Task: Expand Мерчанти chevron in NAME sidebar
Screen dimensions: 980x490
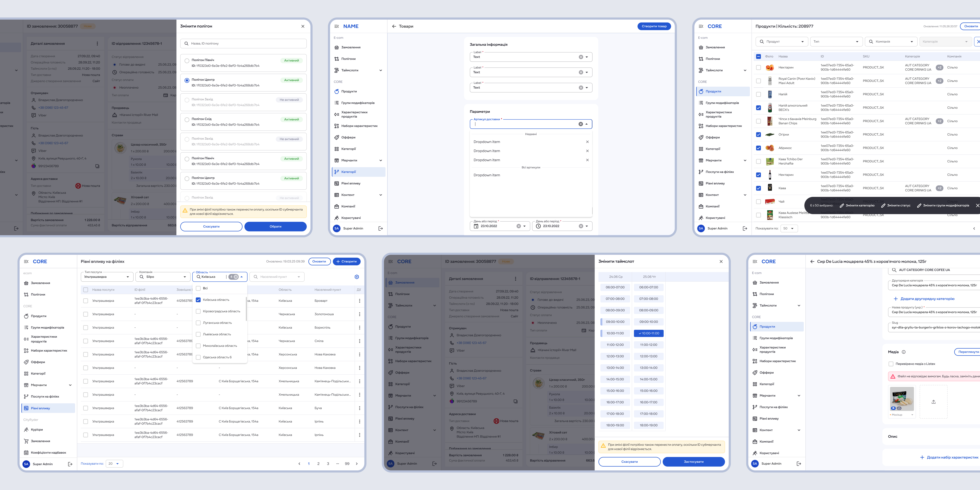Action: tap(380, 160)
